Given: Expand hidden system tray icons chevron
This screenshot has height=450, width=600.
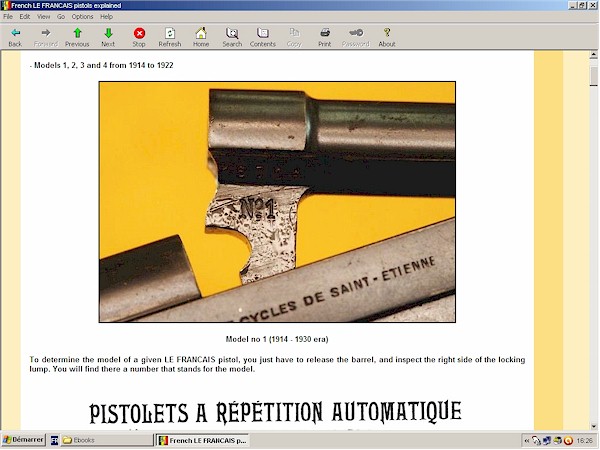Looking at the screenshot, I should (x=527, y=441).
